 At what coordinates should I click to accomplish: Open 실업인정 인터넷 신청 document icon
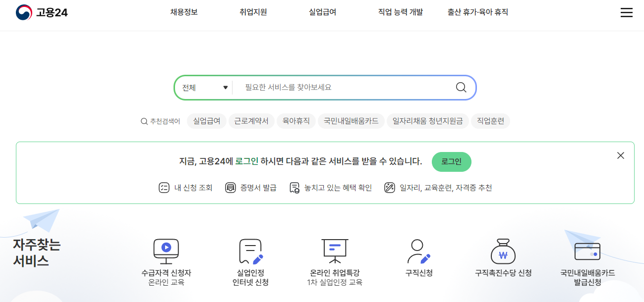click(x=250, y=252)
